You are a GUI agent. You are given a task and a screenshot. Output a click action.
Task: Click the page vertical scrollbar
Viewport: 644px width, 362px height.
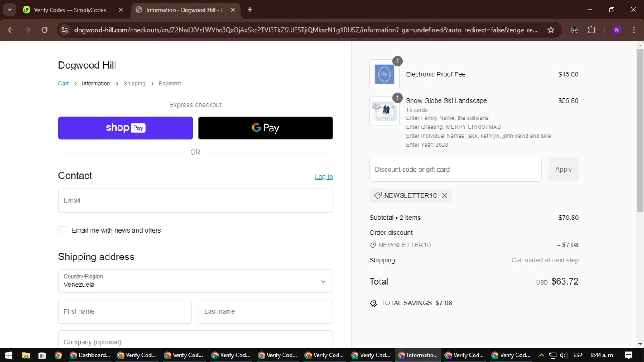[640, 131]
